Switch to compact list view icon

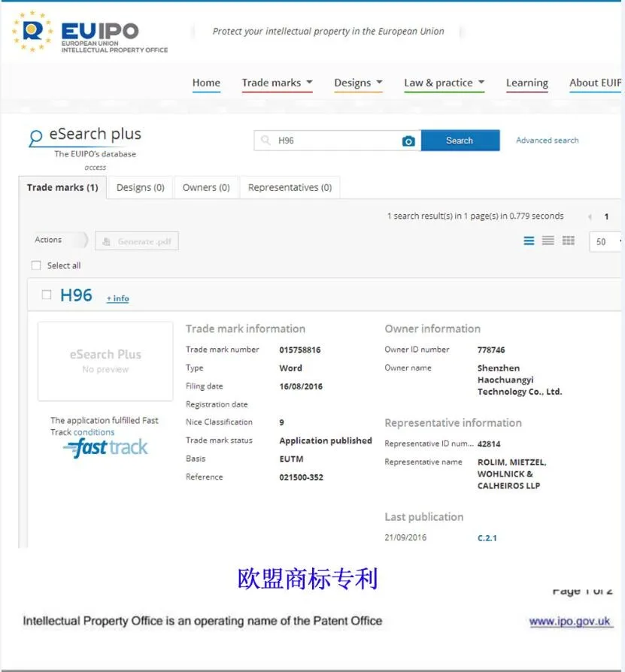click(x=548, y=241)
